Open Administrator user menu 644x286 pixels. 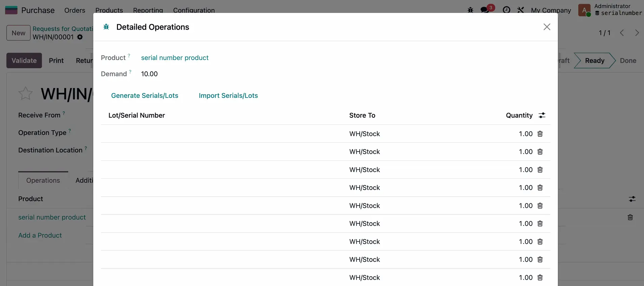coord(610,10)
